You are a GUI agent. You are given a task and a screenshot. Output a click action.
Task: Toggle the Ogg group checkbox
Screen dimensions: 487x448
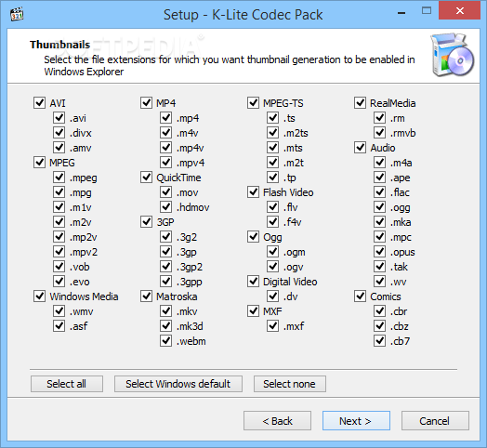point(253,237)
